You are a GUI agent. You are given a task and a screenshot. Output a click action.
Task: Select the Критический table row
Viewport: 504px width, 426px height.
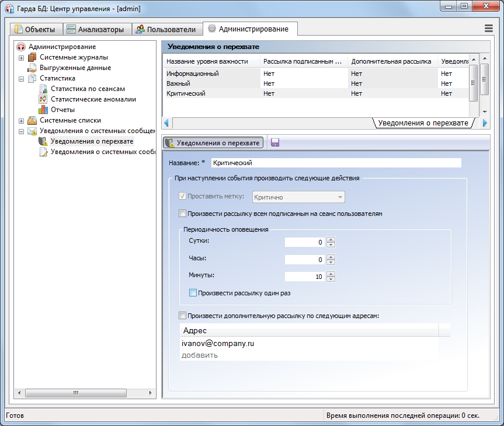tap(317, 93)
